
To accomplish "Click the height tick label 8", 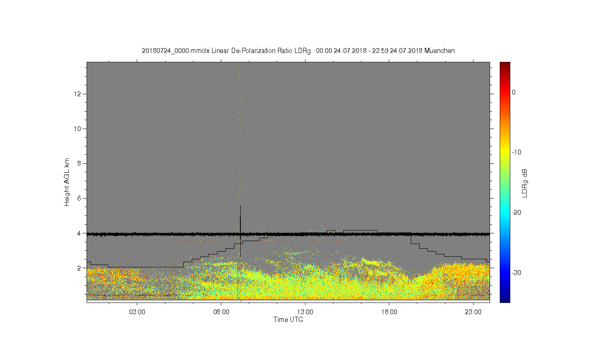I will pos(79,163).
